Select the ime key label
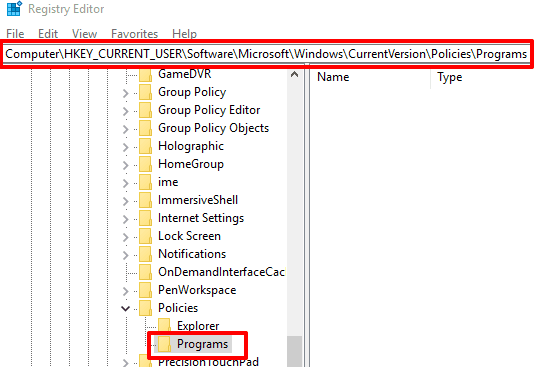 168,182
